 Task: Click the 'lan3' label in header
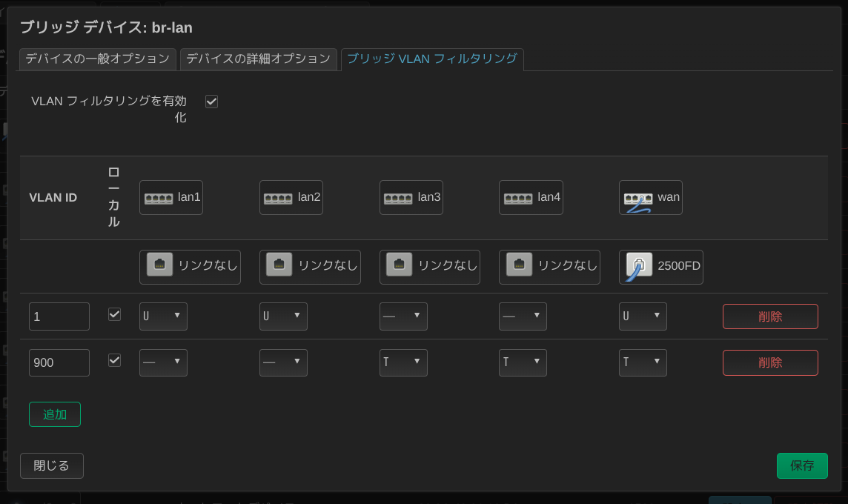tap(429, 197)
